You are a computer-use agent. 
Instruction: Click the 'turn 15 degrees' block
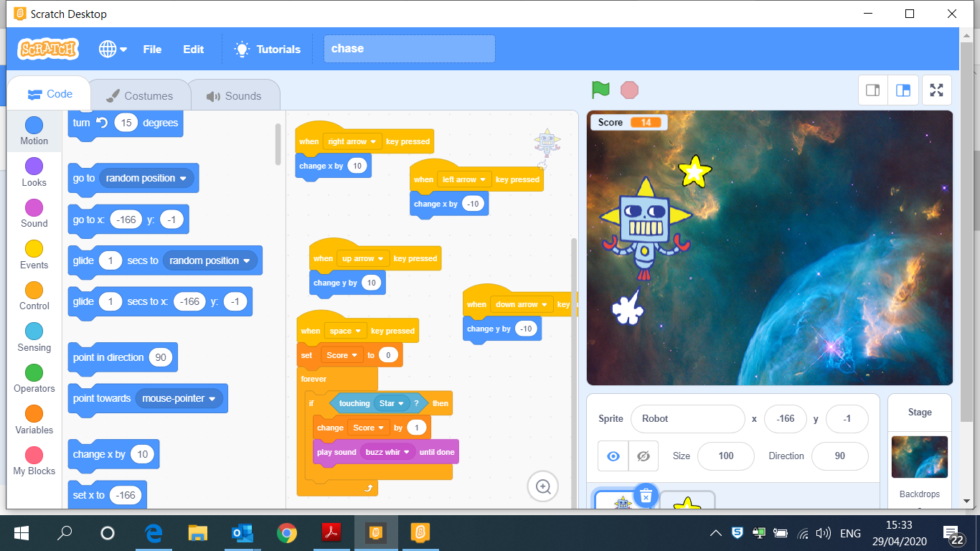125,123
